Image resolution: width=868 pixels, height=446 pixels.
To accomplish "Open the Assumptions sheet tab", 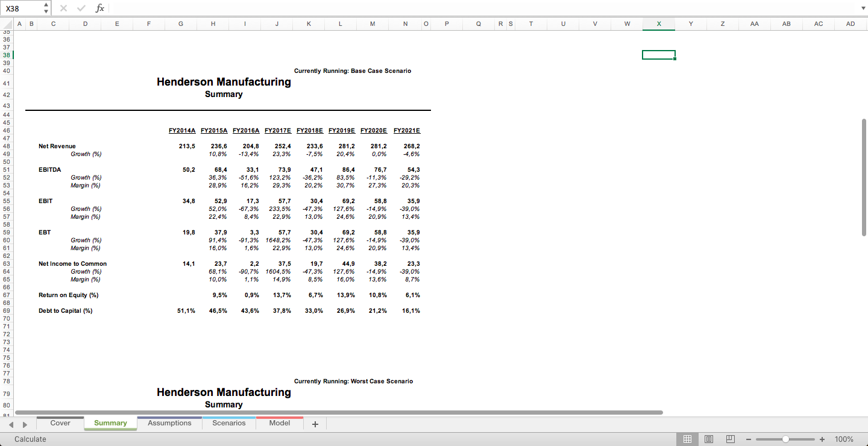I will (x=169, y=423).
